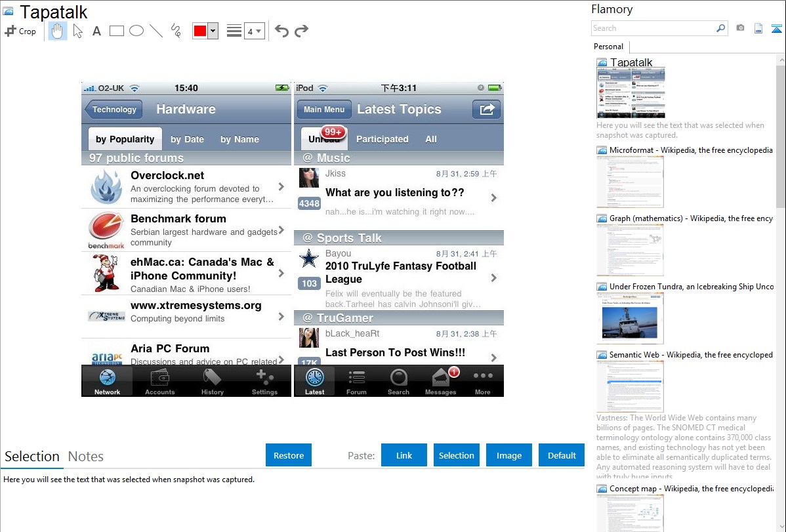This screenshot has height=532, width=786.
Task: Open the Under Frozen Tundra snapshot thumbnail
Action: tap(630, 318)
